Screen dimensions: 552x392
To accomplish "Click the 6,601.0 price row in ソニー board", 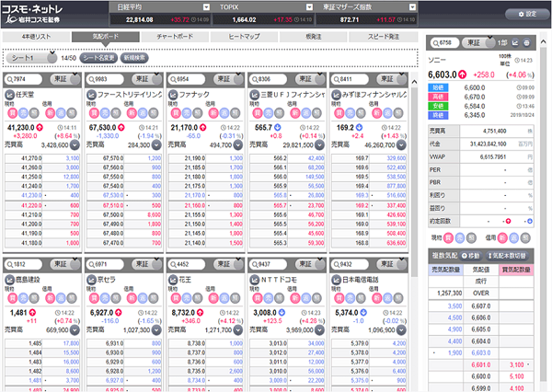I will click(481, 365).
